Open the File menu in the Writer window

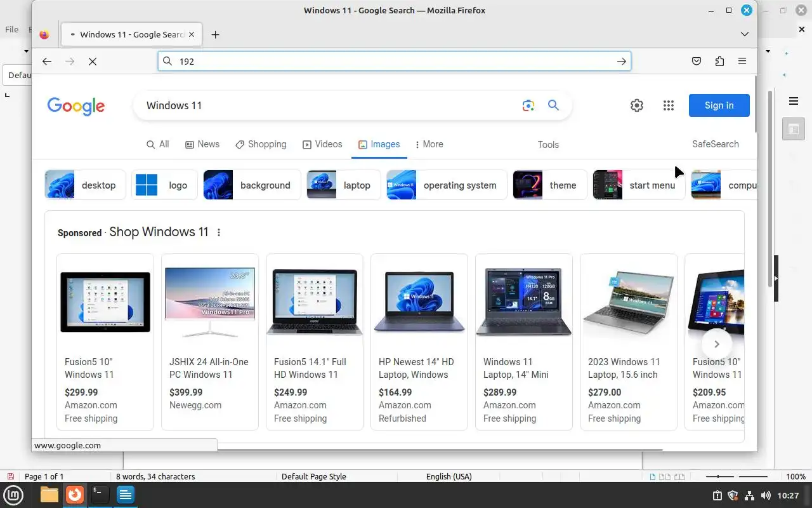pos(11,29)
